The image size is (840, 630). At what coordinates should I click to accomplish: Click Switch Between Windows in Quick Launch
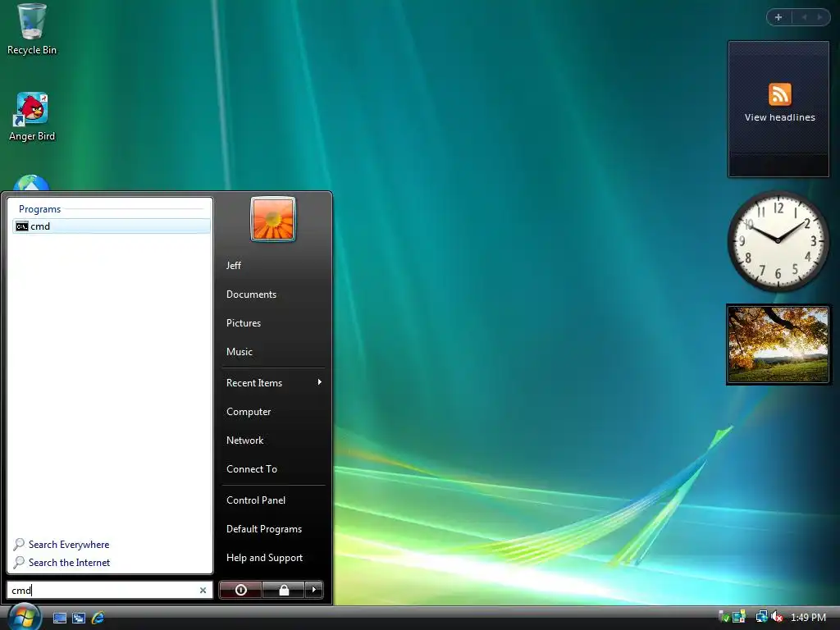pos(79,618)
